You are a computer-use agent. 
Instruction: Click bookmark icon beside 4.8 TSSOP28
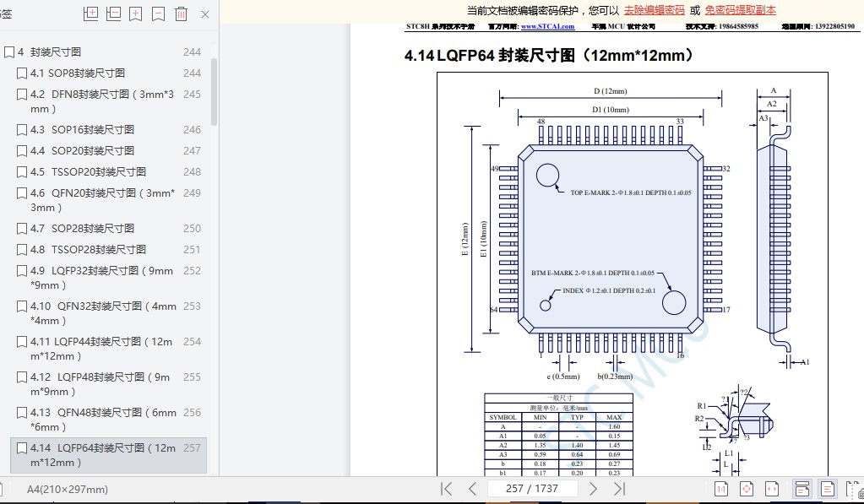click(21, 250)
